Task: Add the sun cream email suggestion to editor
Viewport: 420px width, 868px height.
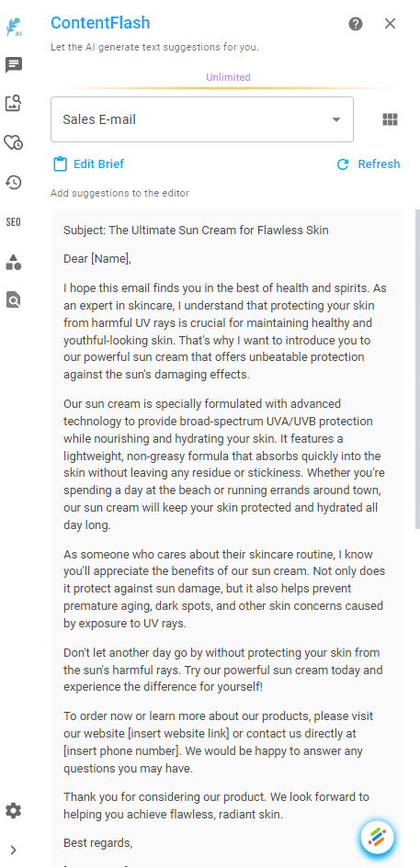Action: click(x=227, y=537)
